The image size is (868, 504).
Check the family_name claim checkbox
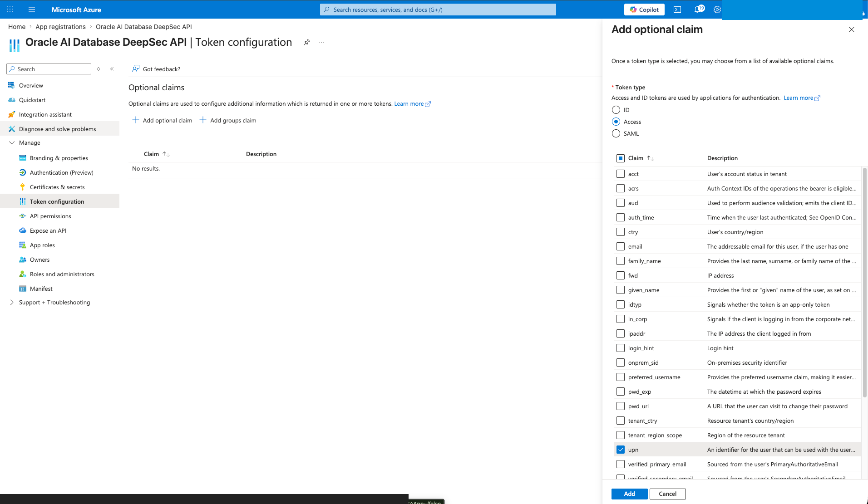(621, 261)
